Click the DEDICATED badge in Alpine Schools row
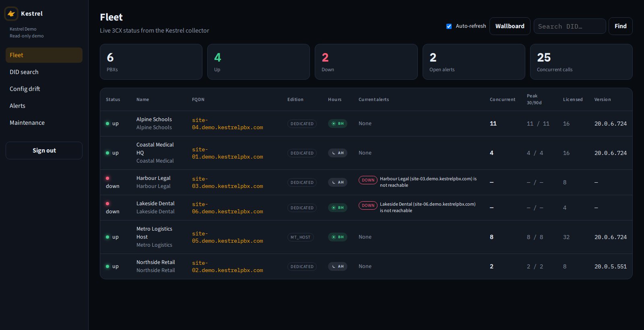The image size is (644, 330). pos(302,124)
